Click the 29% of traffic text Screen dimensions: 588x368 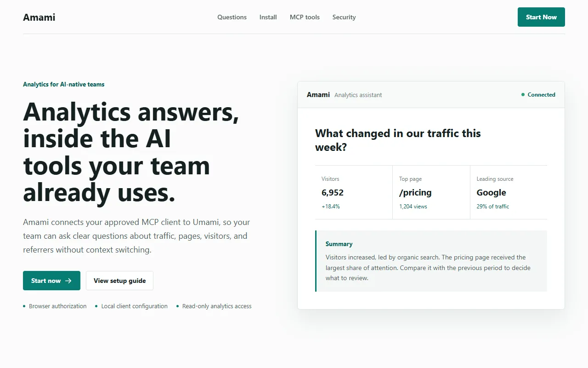tap(493, 207)
